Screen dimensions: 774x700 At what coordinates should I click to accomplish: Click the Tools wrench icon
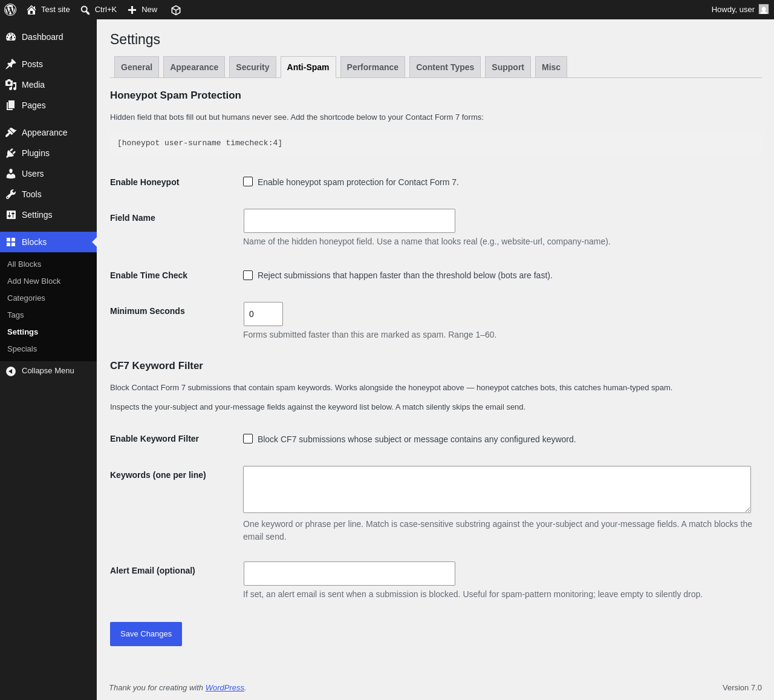11,194
